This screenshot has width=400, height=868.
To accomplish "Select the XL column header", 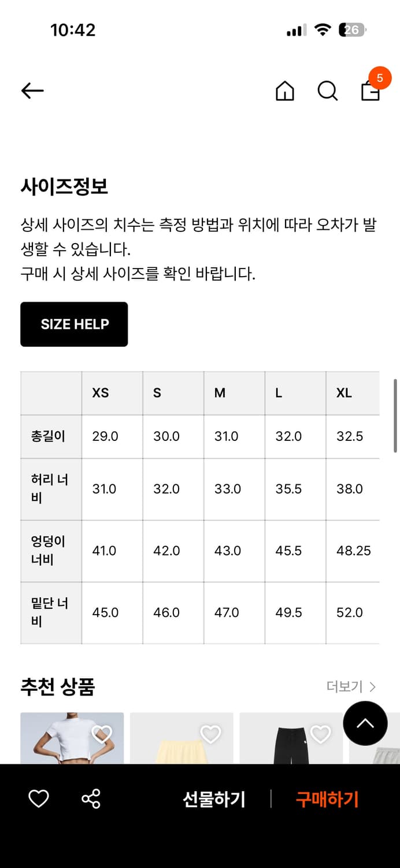I will coord(344,393).
